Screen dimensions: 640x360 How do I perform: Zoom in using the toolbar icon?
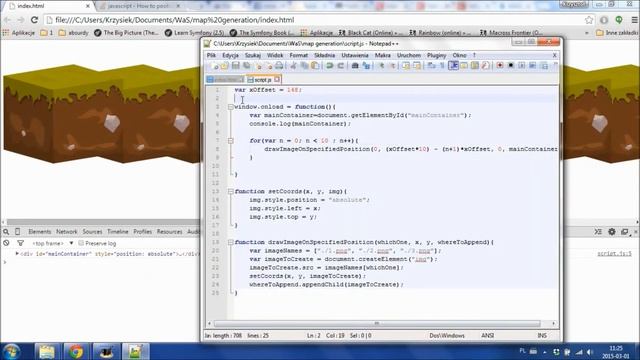[381, 66]
